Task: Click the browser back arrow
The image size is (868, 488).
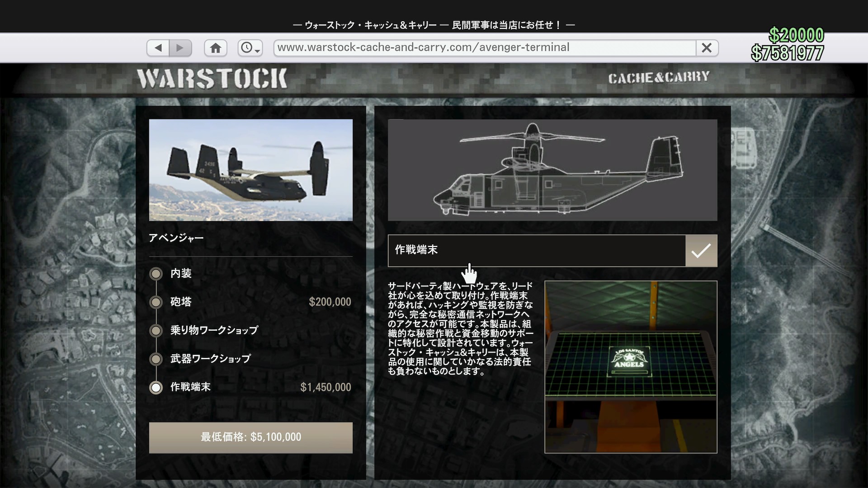Action: coord(158,48)
